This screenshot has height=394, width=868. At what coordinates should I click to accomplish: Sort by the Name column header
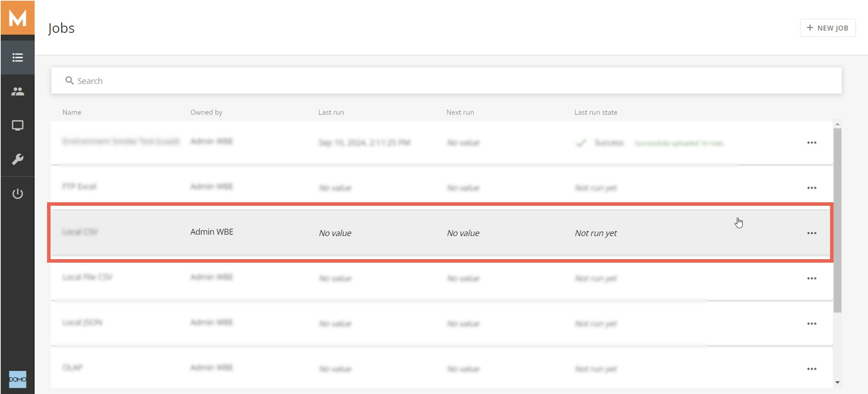click(72, 112)
